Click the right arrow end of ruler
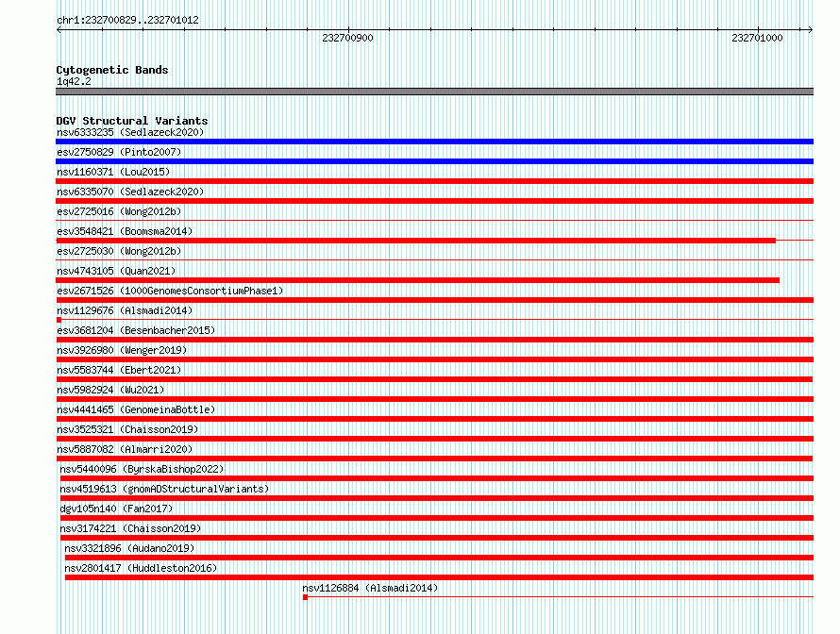This screenshot has width=840, height=634. click(811, 30)
